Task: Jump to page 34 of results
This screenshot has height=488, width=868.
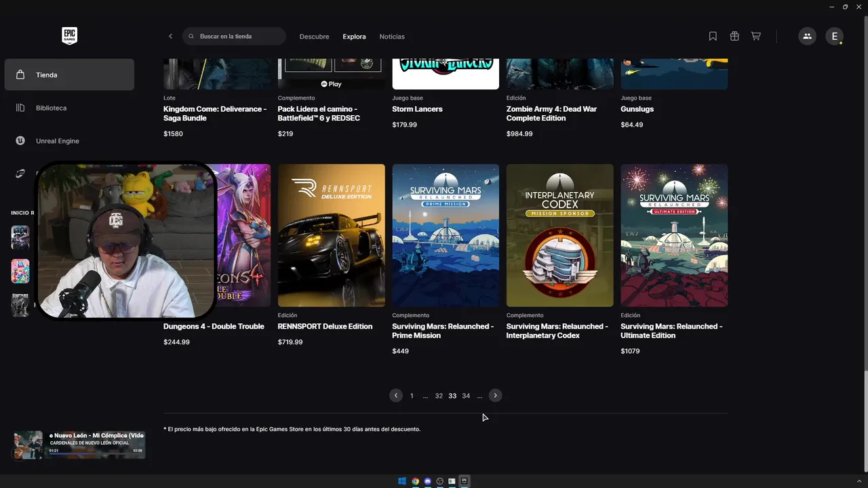Action: point(466,396)
